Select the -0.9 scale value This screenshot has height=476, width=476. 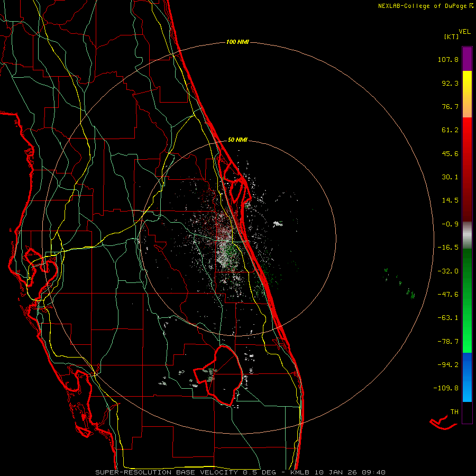450,224
